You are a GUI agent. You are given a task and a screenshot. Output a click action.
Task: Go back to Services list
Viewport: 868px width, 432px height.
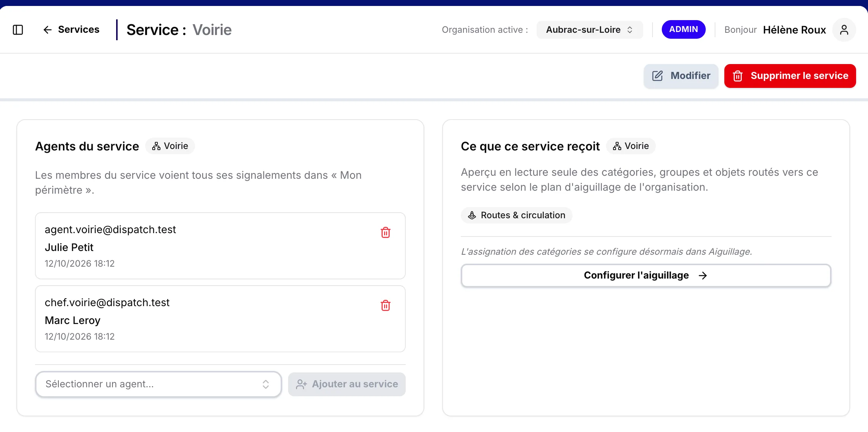tap(71, 30)
